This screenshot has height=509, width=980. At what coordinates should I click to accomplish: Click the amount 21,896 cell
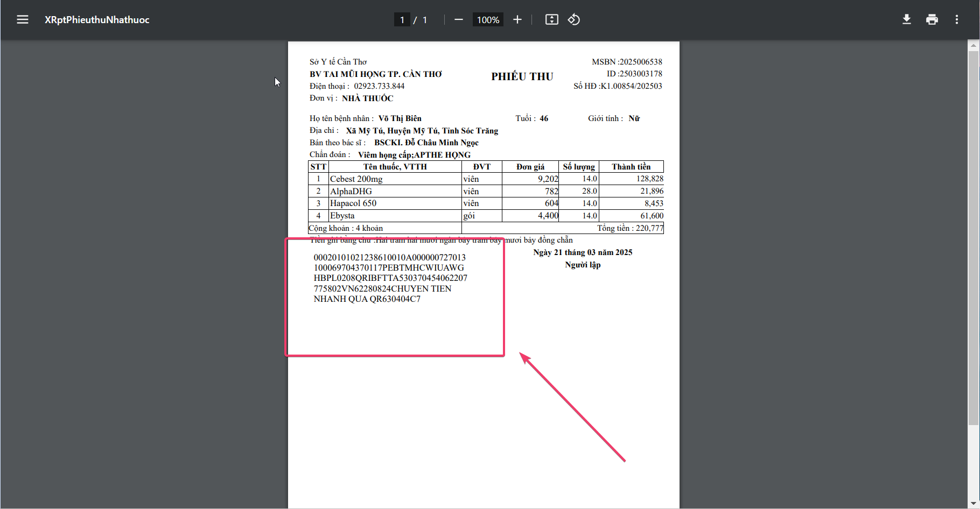631,191
